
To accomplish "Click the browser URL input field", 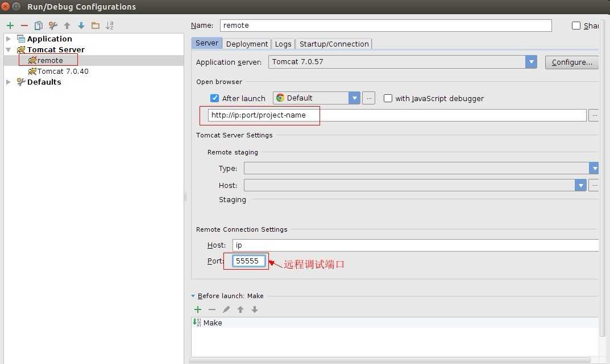I will pyautogui.click(x=397, y=115).
